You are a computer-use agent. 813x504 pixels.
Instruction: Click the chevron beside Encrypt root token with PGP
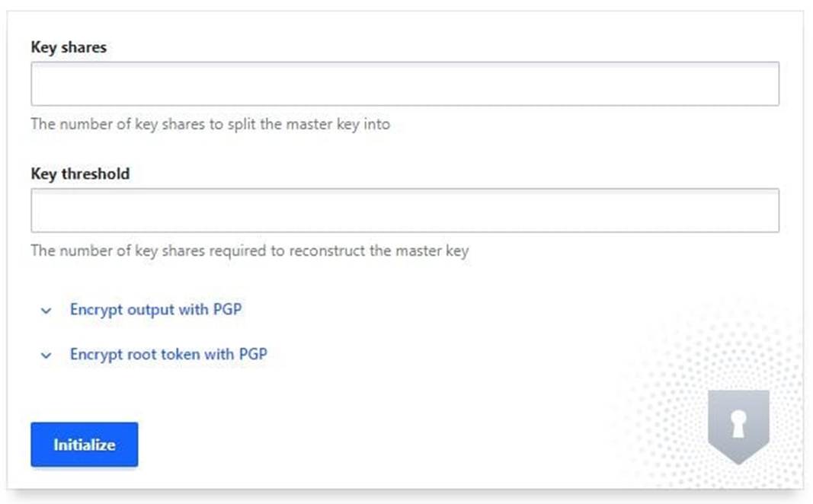click(46, 355)
